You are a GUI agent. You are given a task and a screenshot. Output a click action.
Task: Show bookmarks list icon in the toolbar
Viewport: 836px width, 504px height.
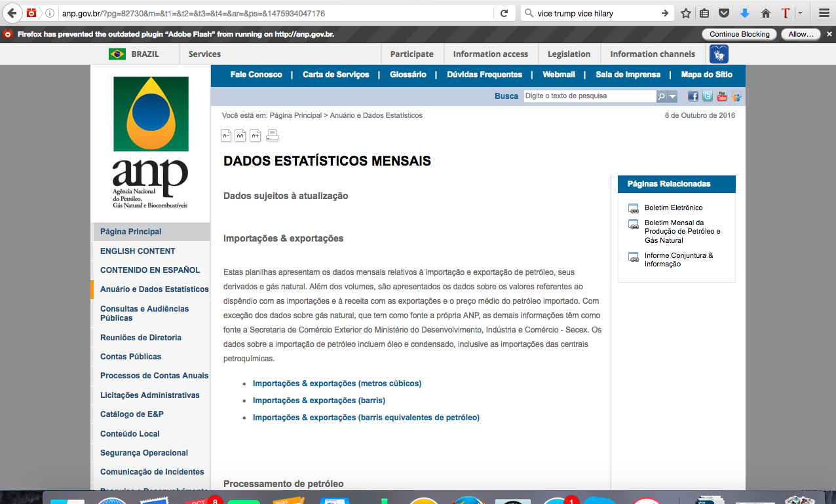[704, 13]
